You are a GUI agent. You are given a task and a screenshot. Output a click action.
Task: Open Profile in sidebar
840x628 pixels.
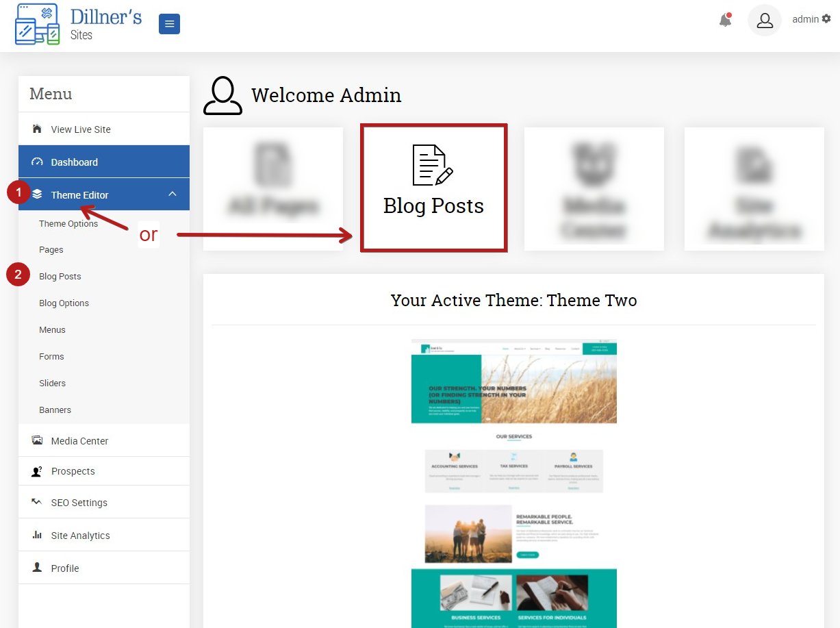(104, 568)
